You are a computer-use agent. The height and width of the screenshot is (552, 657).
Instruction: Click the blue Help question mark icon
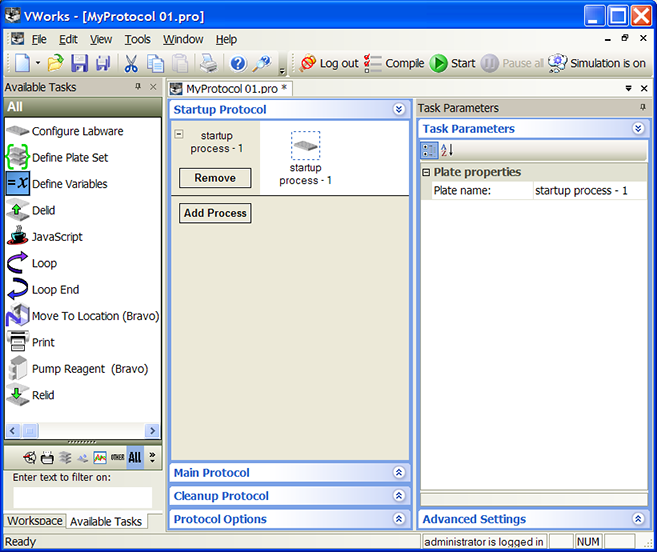coord(238,63)
